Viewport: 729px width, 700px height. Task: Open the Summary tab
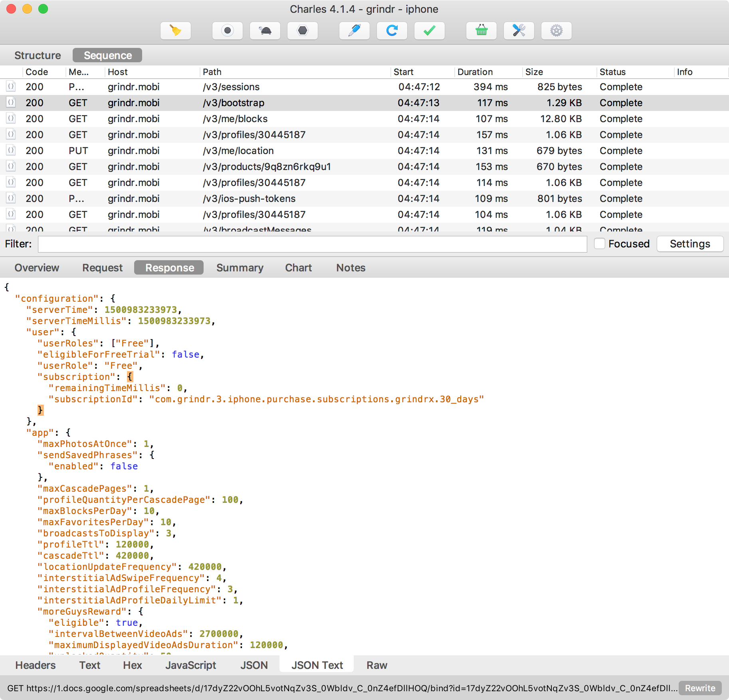tap(240, 268)
